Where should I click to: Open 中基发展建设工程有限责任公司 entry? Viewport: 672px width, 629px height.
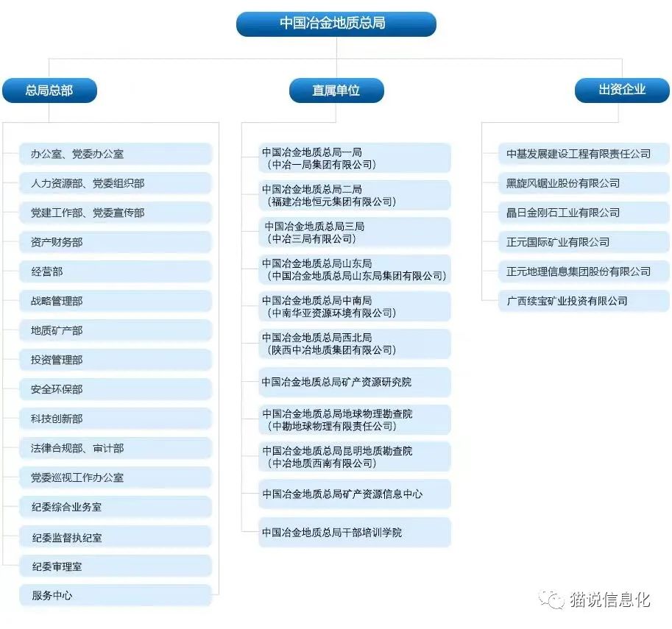(584, 154)
